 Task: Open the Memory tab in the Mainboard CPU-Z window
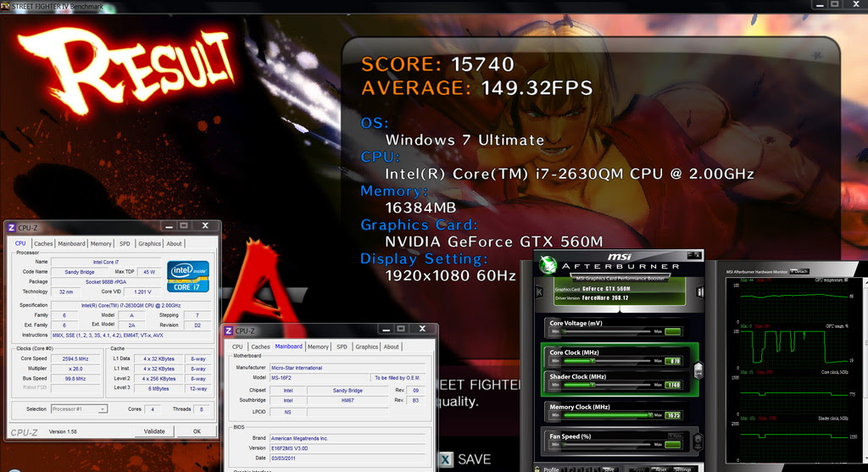pos(318,347)
